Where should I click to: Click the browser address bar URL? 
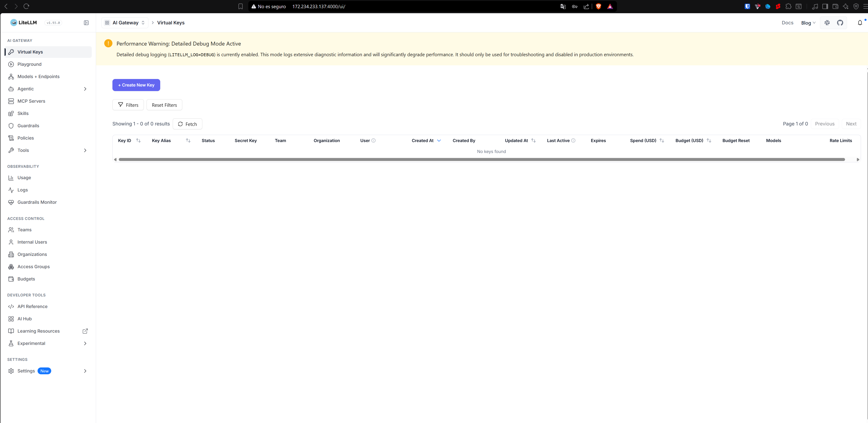(x=319, y=6)
